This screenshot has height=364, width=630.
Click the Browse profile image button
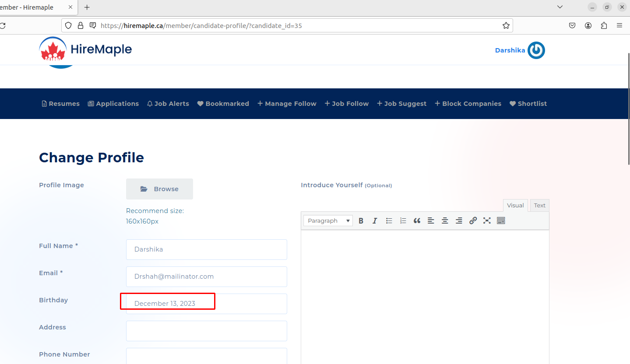click(x=159, y=189)
